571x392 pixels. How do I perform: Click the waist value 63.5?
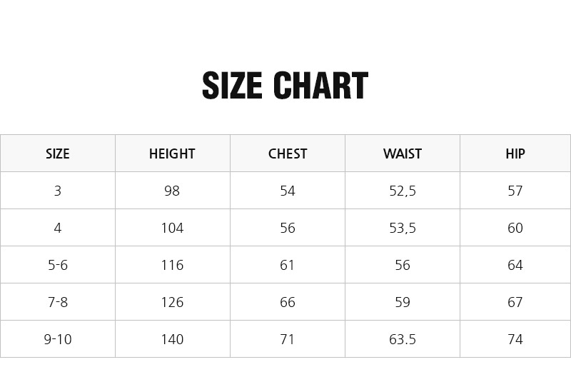[x=403, y=340]
